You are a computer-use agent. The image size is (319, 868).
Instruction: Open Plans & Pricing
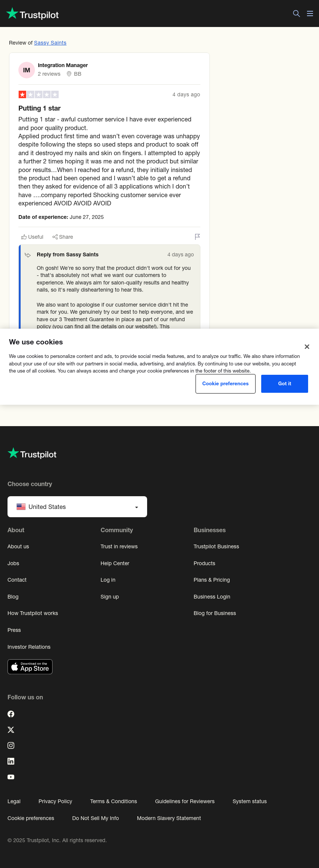(x=212, y=580)
